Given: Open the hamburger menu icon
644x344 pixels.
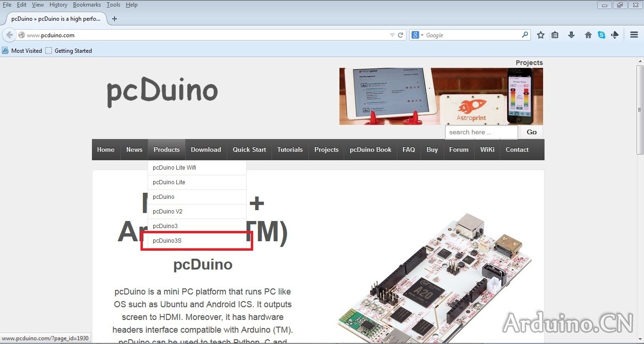Looking at the screenshot, I should point(634,35).
